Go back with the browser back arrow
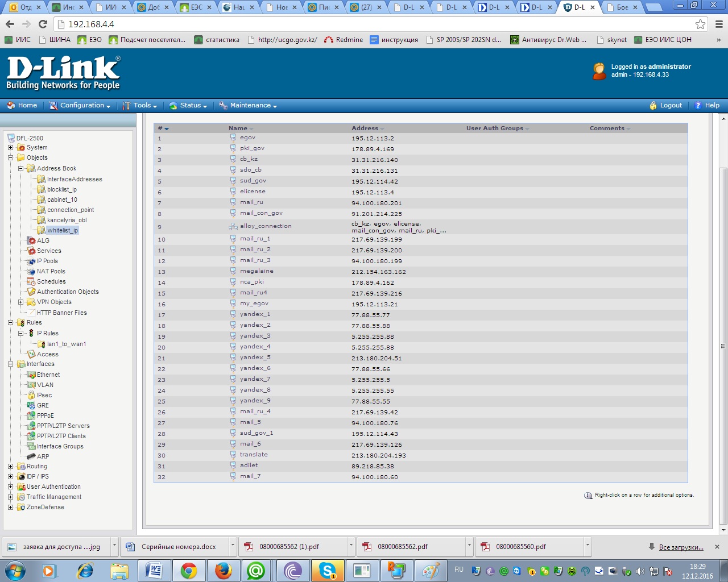The height and width of the screenshot is (582, 728). pos(10,24)
